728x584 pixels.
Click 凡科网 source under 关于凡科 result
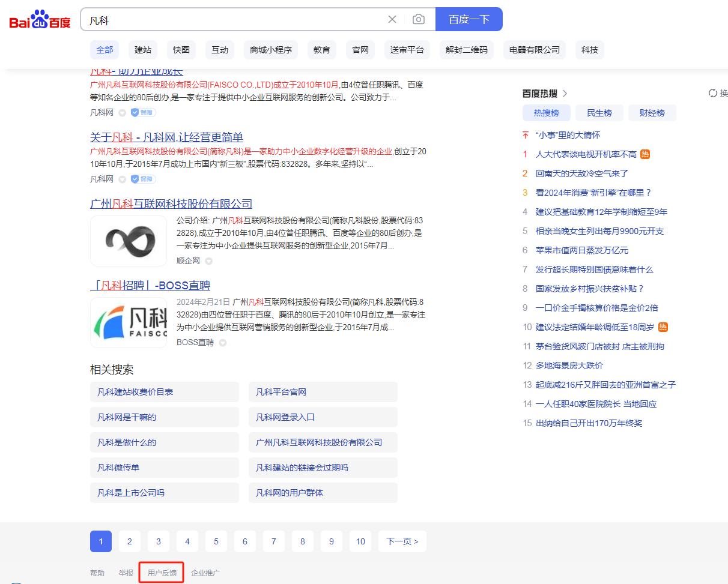click(102, 179)
